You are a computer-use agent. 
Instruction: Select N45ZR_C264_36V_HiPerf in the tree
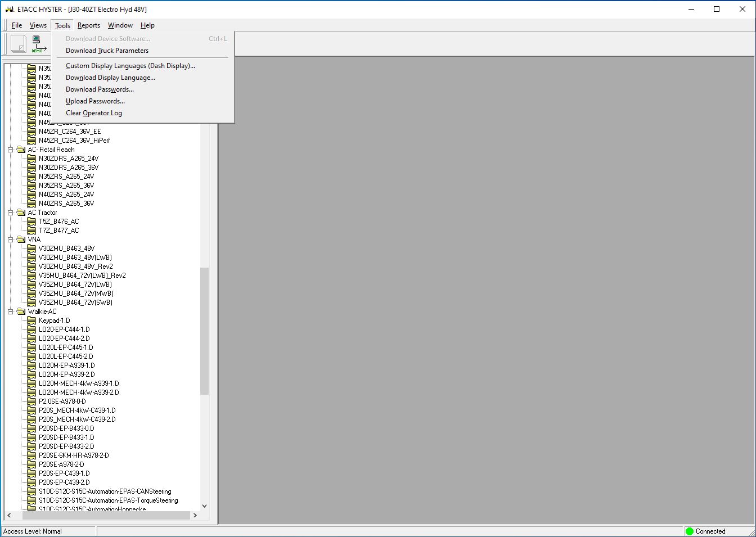[74, 141]
